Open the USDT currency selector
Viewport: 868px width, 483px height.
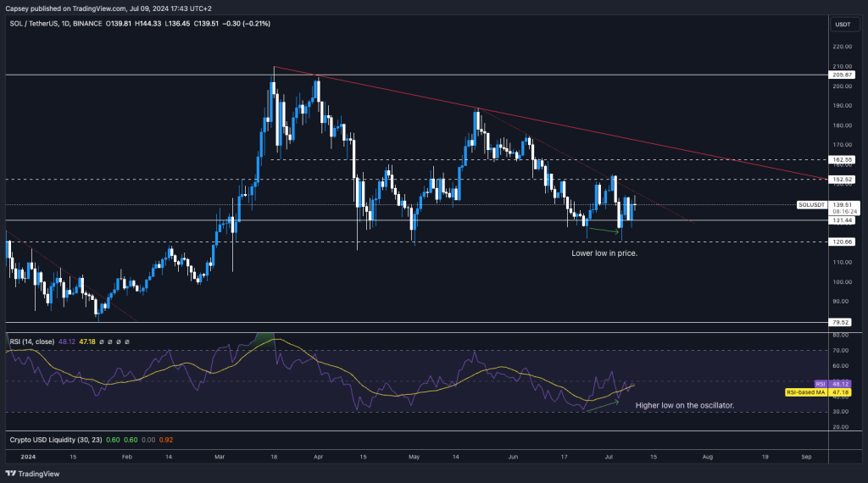843,25
